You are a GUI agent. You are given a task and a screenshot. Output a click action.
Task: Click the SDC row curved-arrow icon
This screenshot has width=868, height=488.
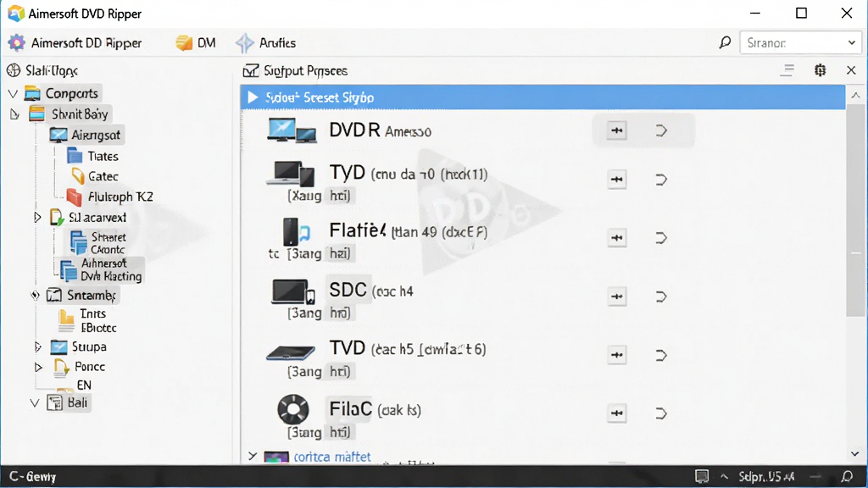click(x=661, y=297)
